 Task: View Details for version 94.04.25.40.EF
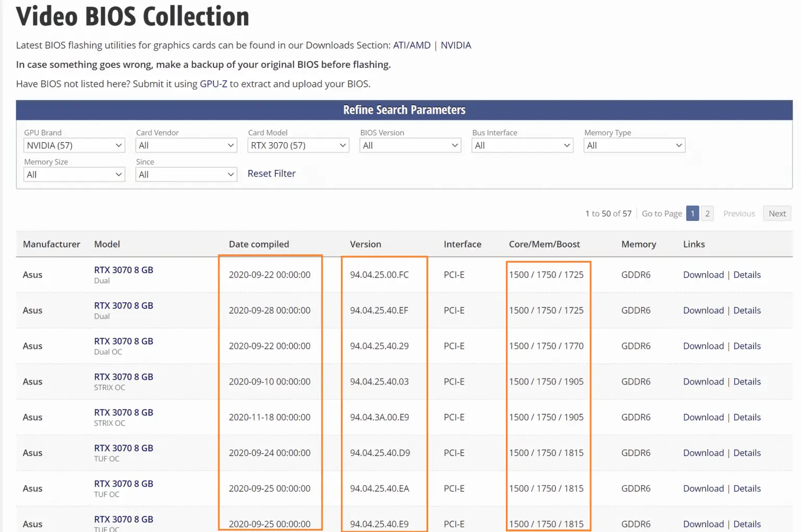click(x=747, y=310)
